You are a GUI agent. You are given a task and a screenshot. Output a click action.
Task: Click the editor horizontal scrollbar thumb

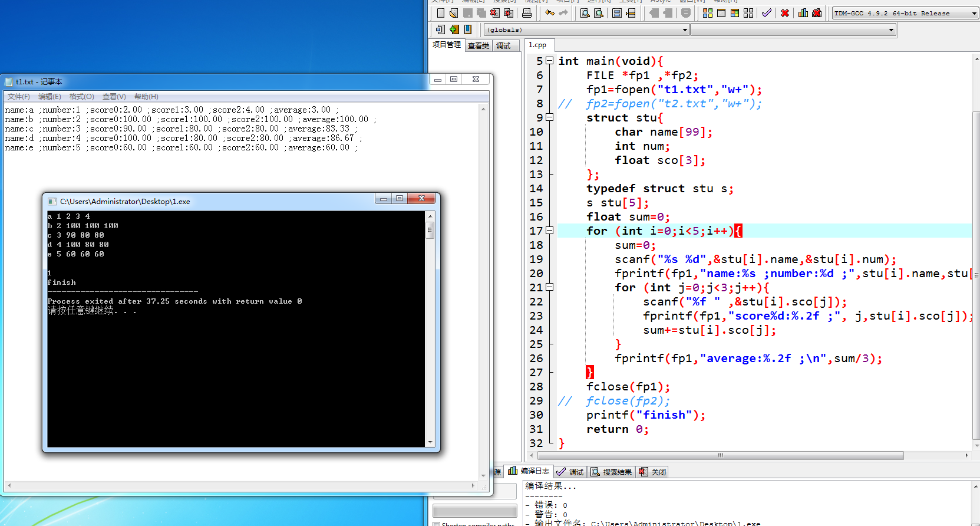point(720,455)
